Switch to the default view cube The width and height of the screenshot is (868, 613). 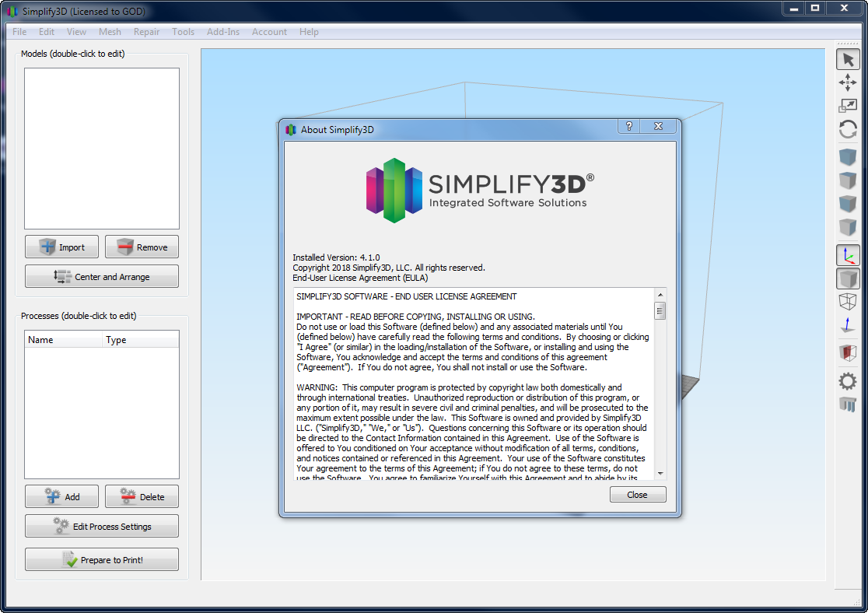point(848,156)
